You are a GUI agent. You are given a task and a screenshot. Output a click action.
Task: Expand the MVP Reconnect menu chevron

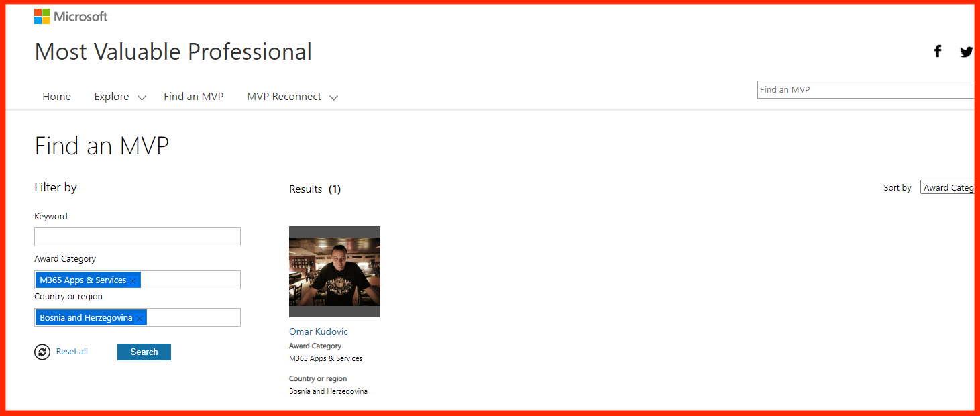pyautogui.click(x=333, y=97)
